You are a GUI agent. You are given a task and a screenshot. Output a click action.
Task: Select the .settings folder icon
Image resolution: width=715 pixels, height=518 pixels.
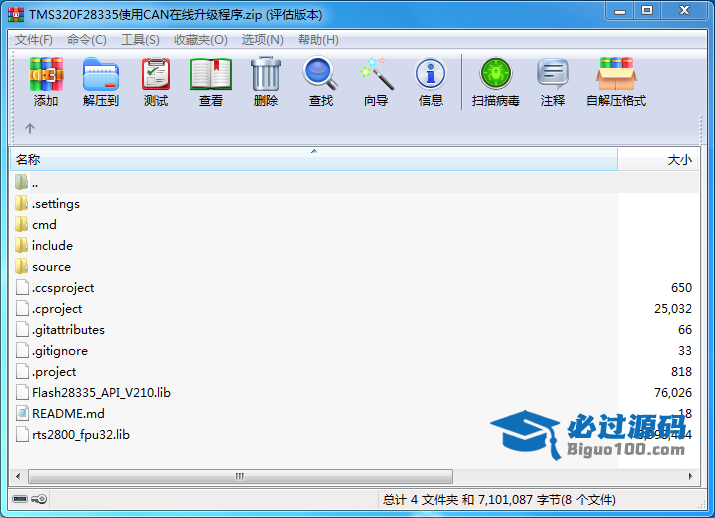tap(21, 203)
